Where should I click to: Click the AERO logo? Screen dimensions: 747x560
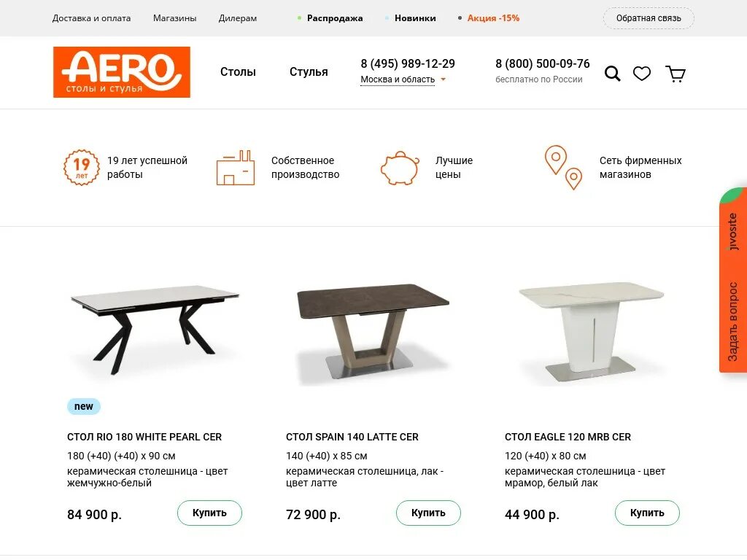pyautogui.click(x=122, y=72)
